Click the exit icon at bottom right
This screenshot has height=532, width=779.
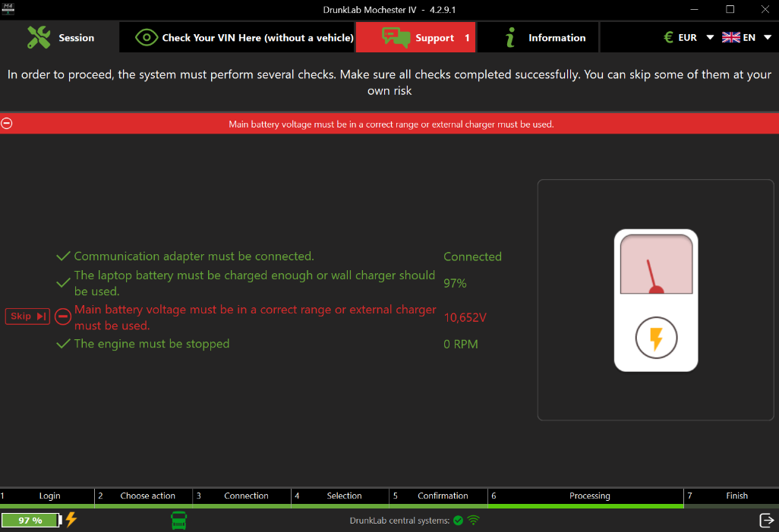click(766, 520)
